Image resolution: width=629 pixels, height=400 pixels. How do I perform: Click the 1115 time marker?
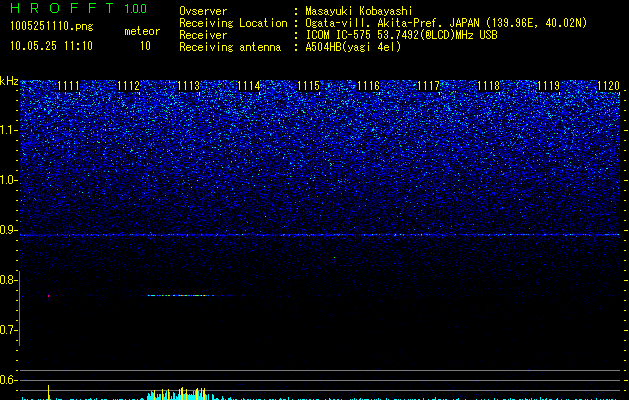pyautogui.click(x=308, y=86)
